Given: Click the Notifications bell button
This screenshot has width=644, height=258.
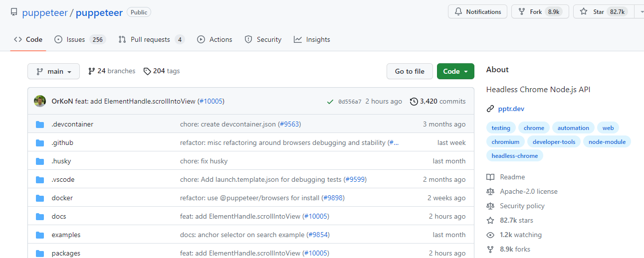Looking at the screenshot, I should pos(477,11).
